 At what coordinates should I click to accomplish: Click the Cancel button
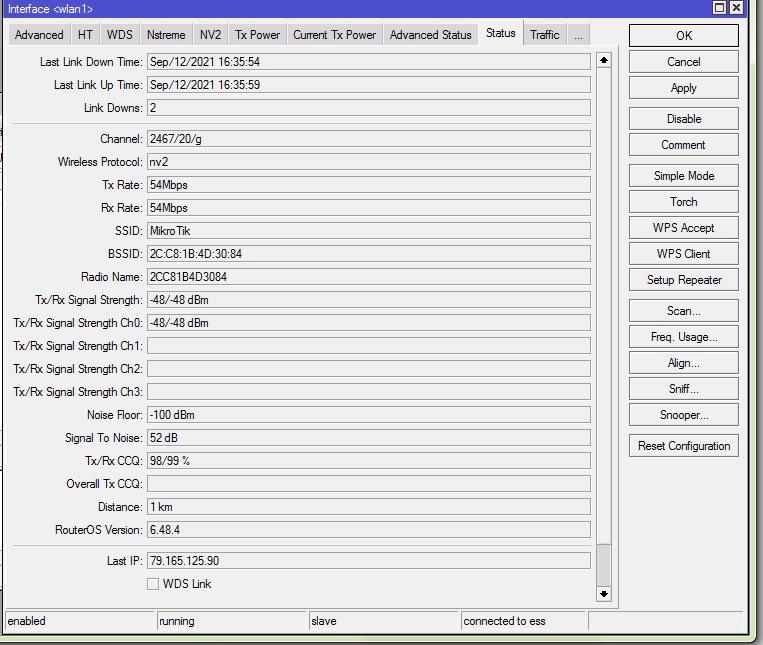pos(684,62)
